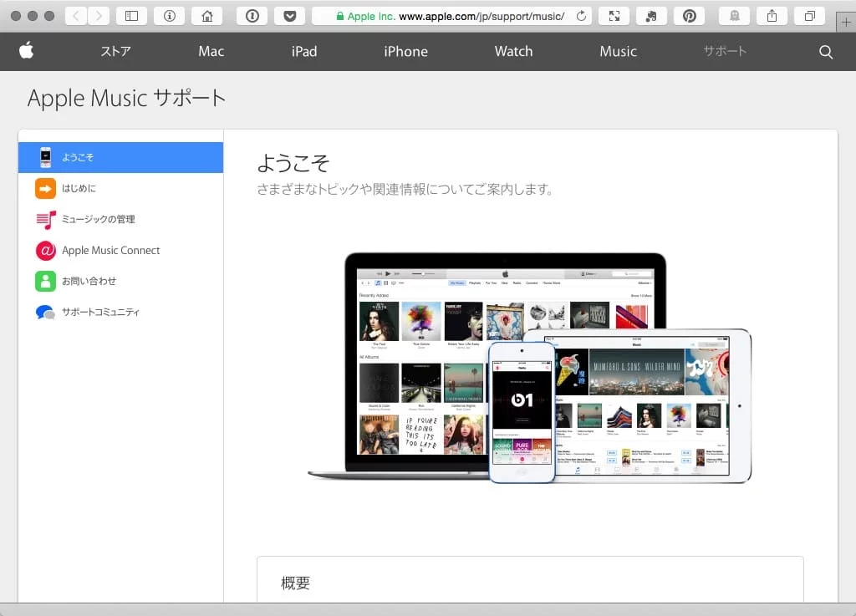Click the fullscreen expand toolbar icon

pyautogui.click(x=614, y=16)
